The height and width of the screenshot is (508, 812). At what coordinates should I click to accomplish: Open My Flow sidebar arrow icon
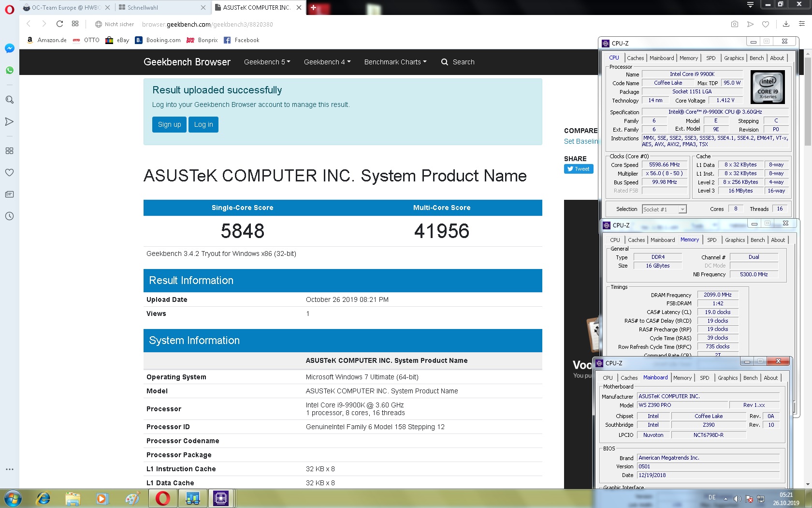pyautogui.click(x=9, y=121)
